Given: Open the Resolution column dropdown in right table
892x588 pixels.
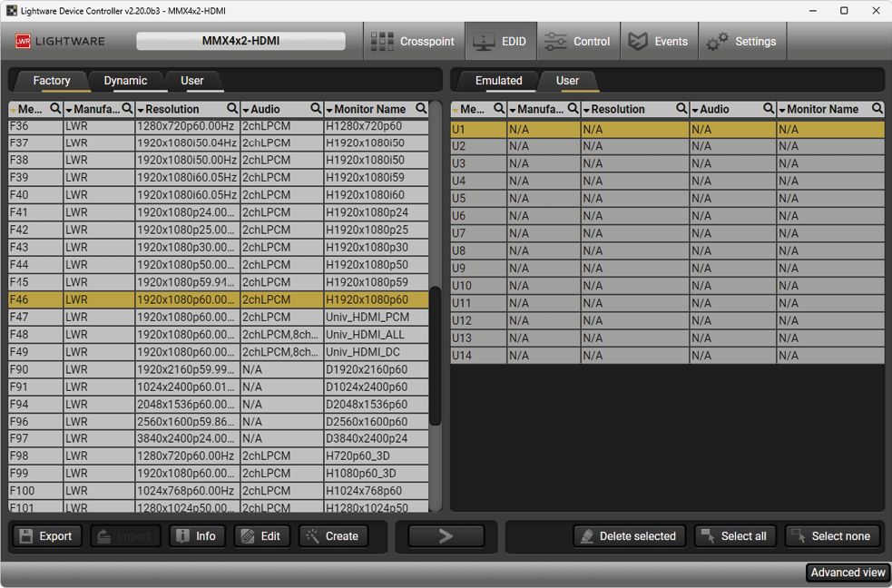Looking at the screenshot, I should pyautogui.click(x=586, y=110).
